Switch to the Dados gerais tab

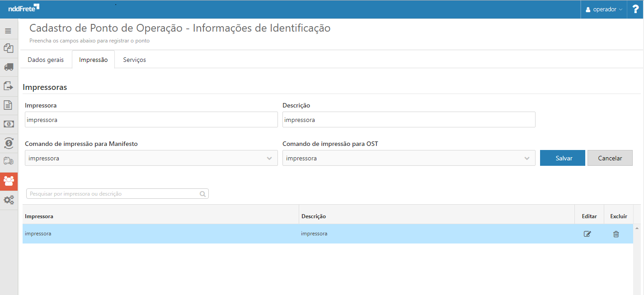pyautogui.click(x=46, y=60)
